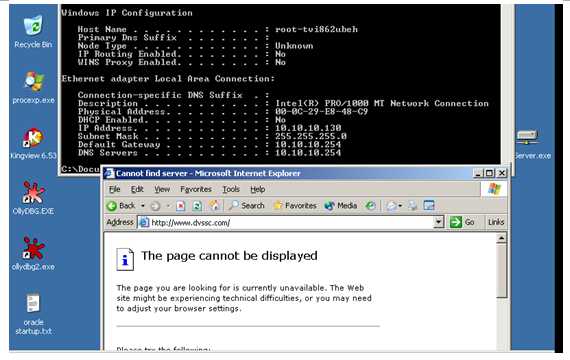Open the Edit menu
Viewport: 570px width, 360px height.
pyautogui.click(x=137, y=189)
